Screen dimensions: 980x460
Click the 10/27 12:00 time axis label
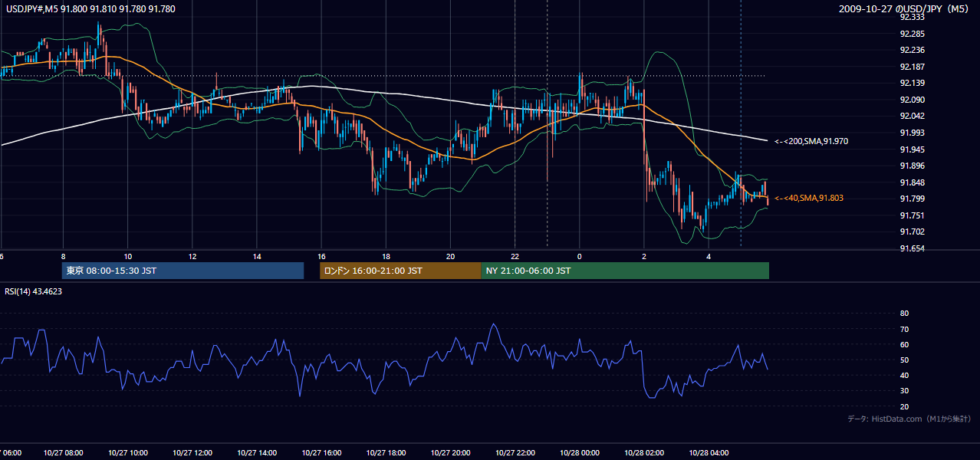point(193,452)
